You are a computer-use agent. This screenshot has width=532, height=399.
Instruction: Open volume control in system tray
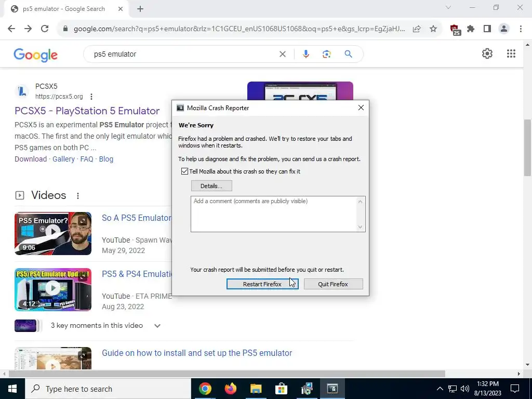click(x=465, y=389)
